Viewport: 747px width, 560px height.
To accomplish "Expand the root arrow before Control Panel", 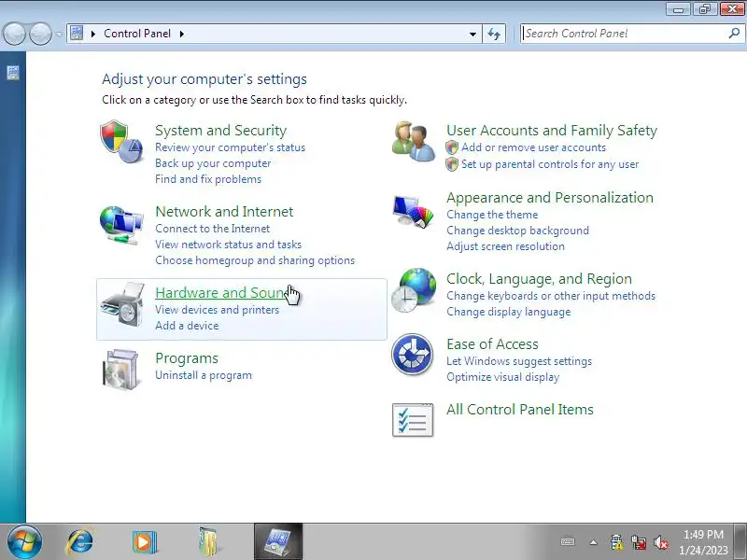I will [x=92, y=34].
